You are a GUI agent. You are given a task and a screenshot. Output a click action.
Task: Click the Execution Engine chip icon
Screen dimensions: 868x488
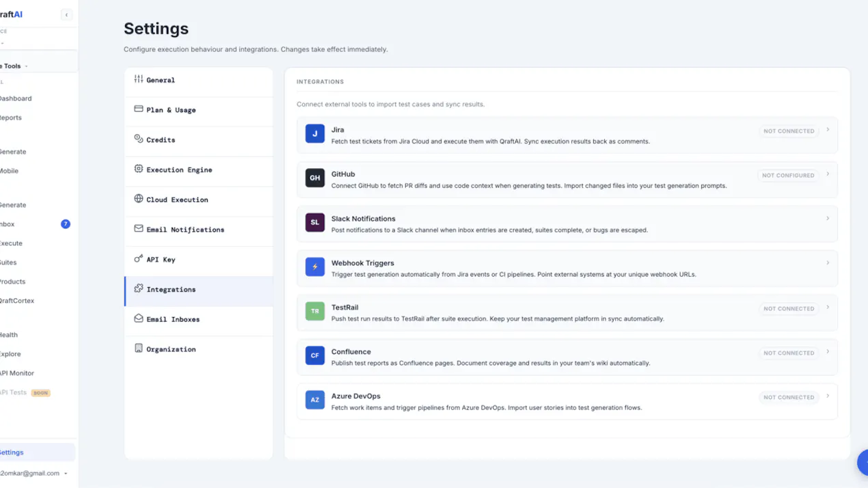tap(139, 169)
